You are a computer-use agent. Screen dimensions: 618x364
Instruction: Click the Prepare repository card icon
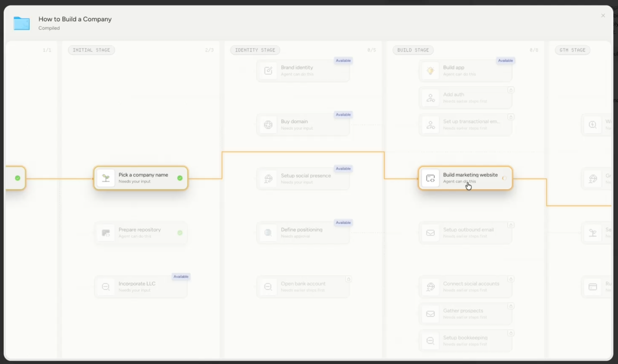[106, 233]
